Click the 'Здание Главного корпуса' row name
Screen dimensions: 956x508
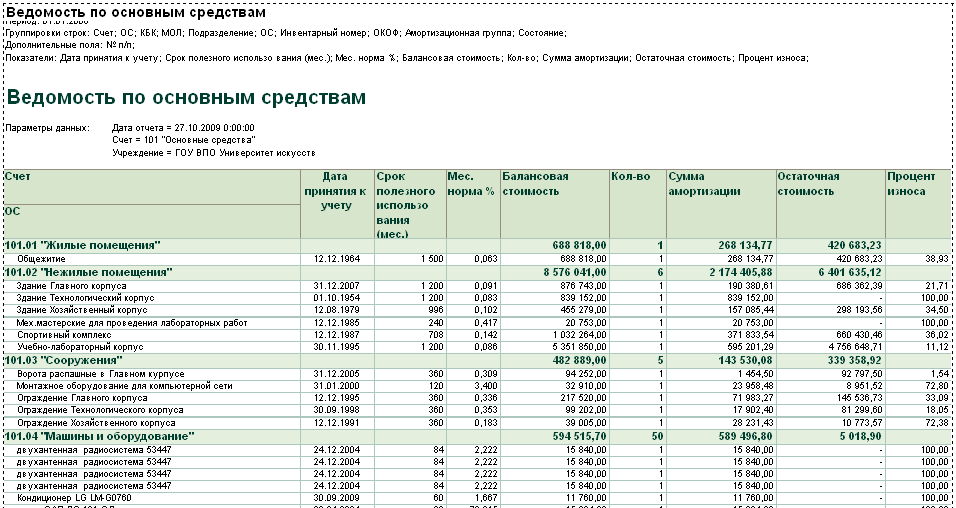tap(71, 286)
